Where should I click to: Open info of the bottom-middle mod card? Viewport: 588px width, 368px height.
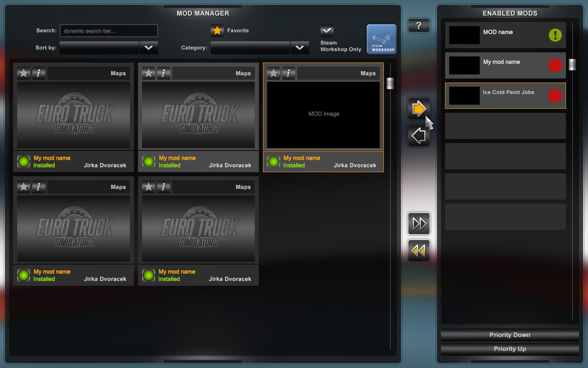pos(164,187)
